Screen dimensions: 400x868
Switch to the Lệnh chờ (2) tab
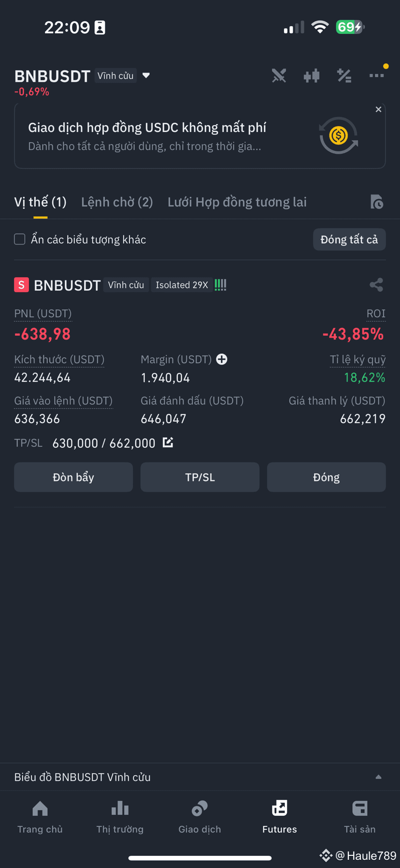click(117, 202)
